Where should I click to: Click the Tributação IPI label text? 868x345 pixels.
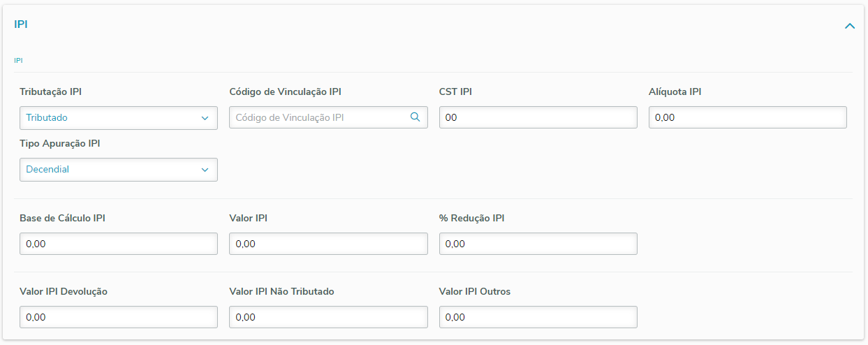pyautogui.click(x=55, y=92)
